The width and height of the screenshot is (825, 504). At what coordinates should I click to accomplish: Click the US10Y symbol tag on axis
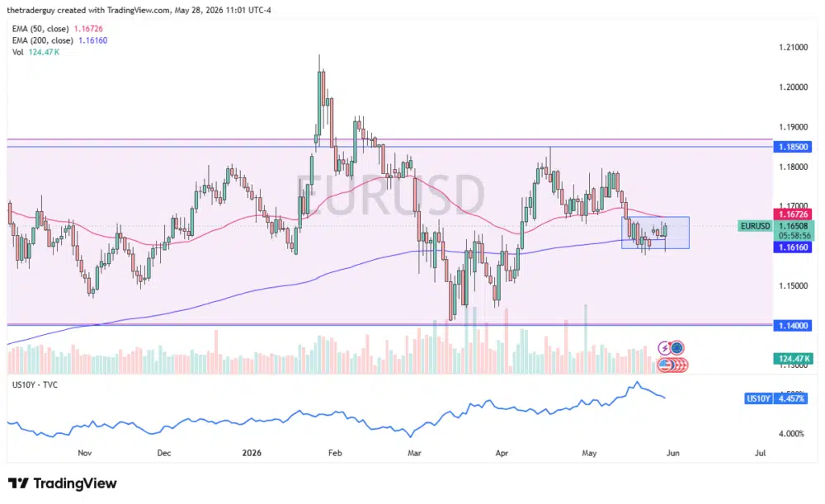758,398
